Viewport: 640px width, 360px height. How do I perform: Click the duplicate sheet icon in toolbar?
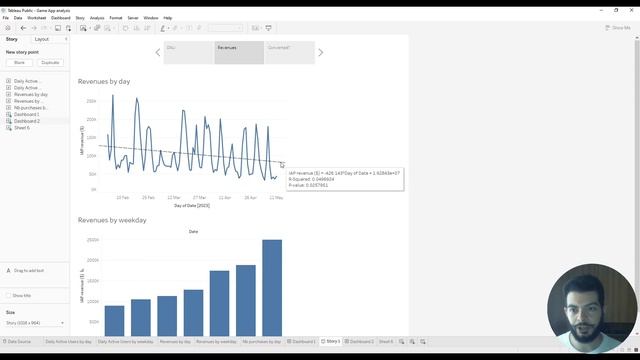97,28
